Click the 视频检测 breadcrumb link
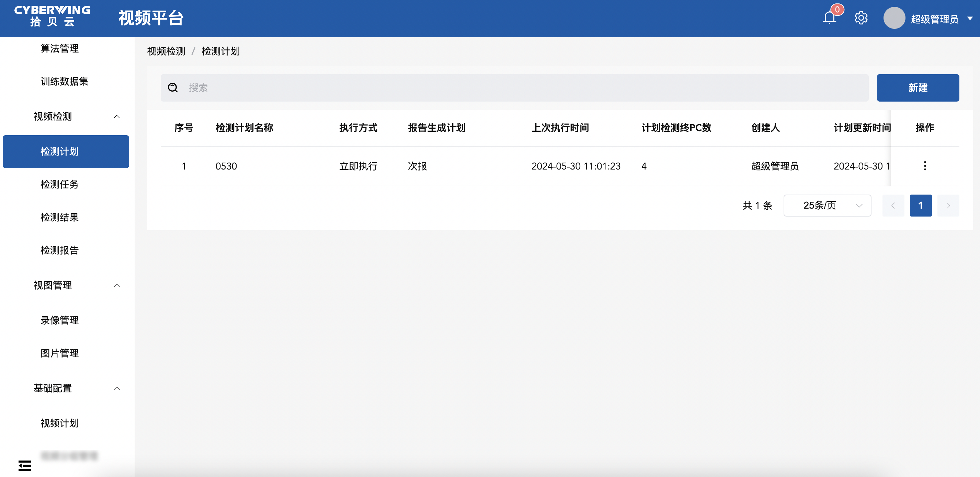This screenshot has height=477, width=980. pos(166,51)
